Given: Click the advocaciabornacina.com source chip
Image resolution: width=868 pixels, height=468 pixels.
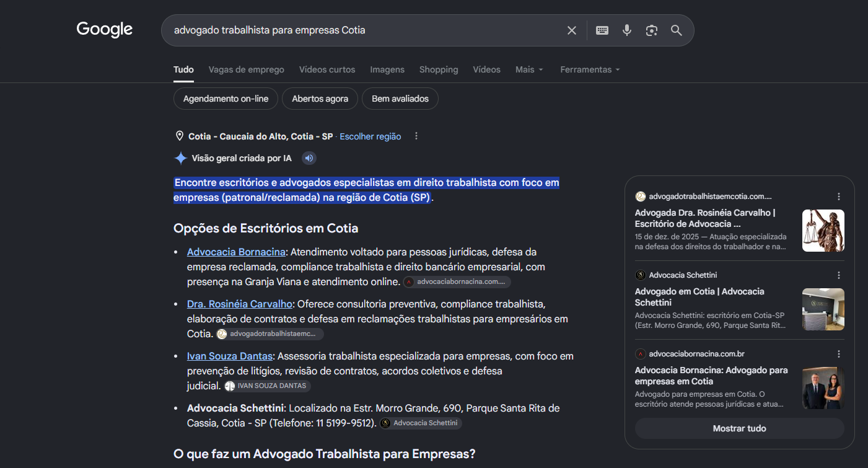Looking at the screenshot, I should [x=457, y=281].
